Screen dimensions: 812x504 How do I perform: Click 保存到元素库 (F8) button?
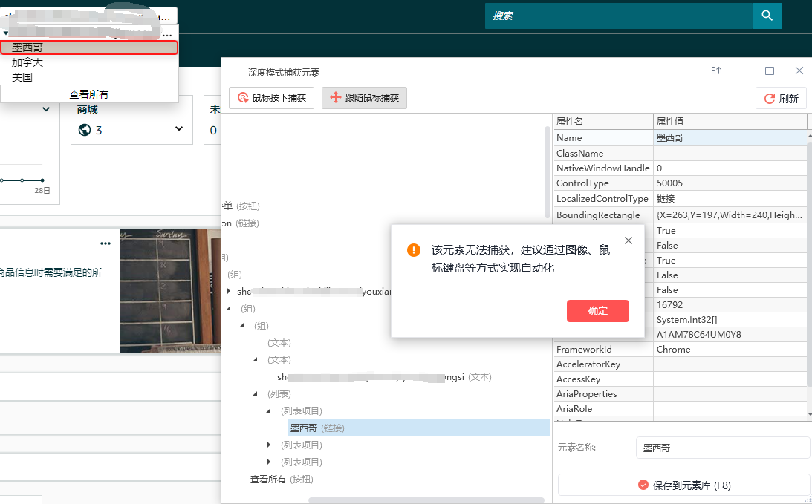tap(683, 485)
